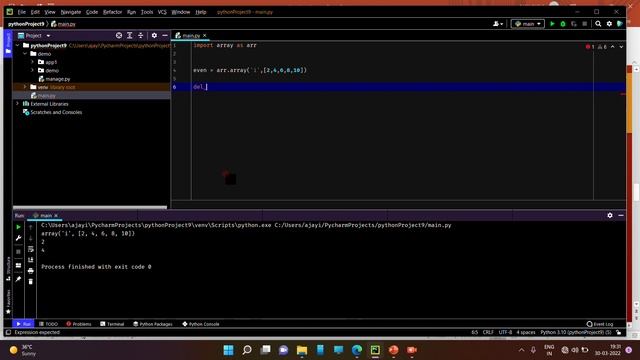Print the Run console output
Viewport: 640px width, 360px height.
point(31,271)
